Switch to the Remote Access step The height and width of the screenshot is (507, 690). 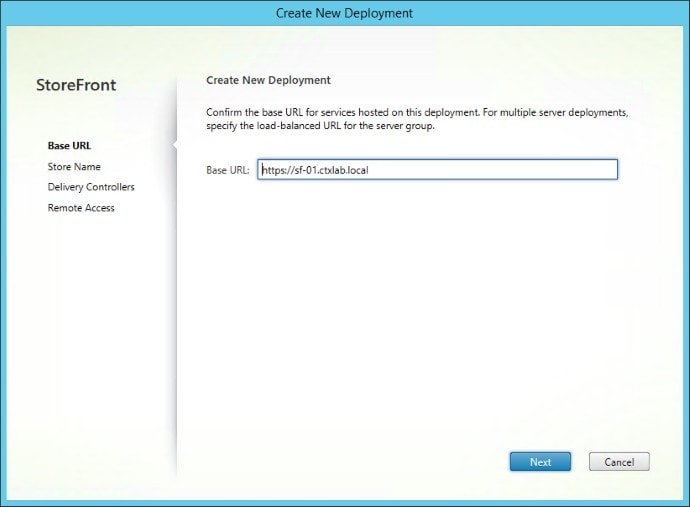pos(81,208)
